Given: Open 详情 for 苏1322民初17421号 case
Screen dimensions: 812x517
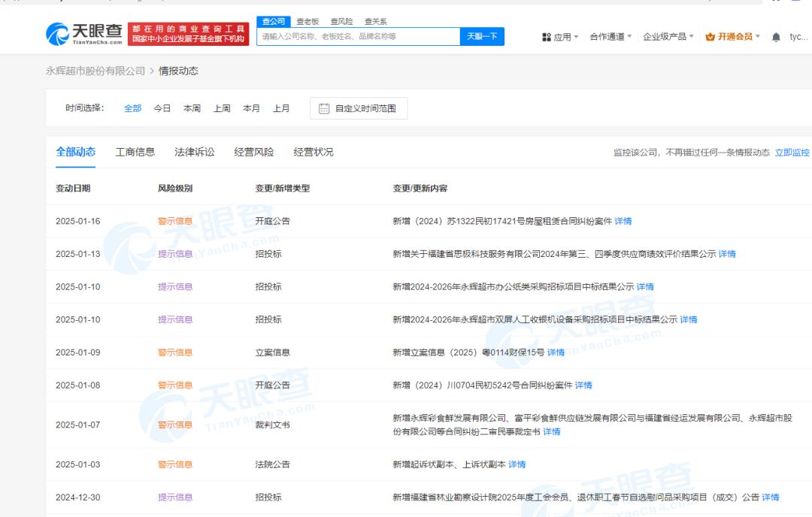Looking at the screenshot, I should [623, 222].
